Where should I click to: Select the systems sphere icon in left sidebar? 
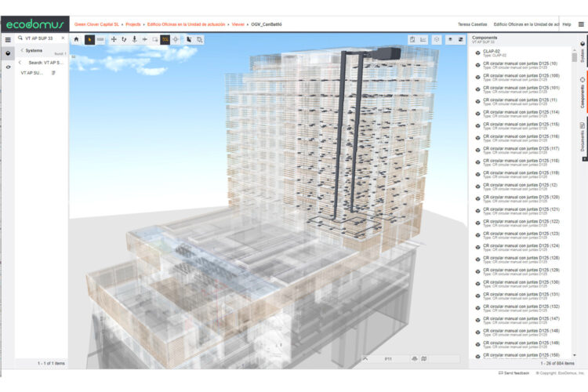[8, 53]
